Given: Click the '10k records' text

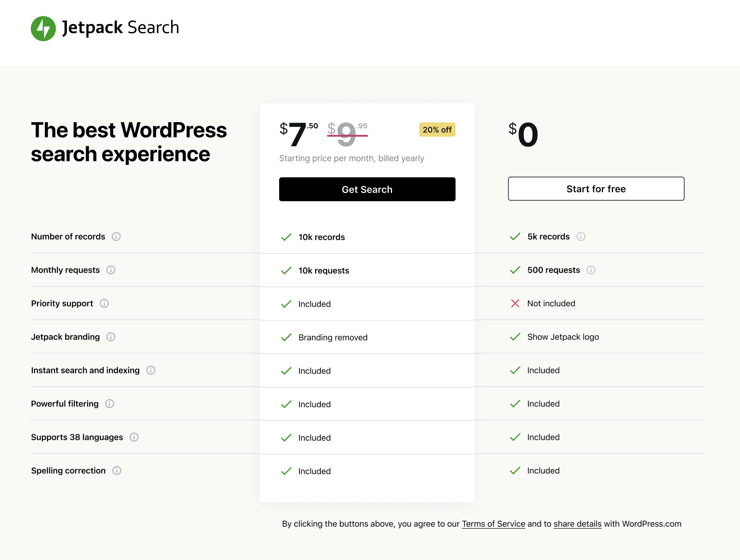Looking at the screenshot, I should 322,237.
